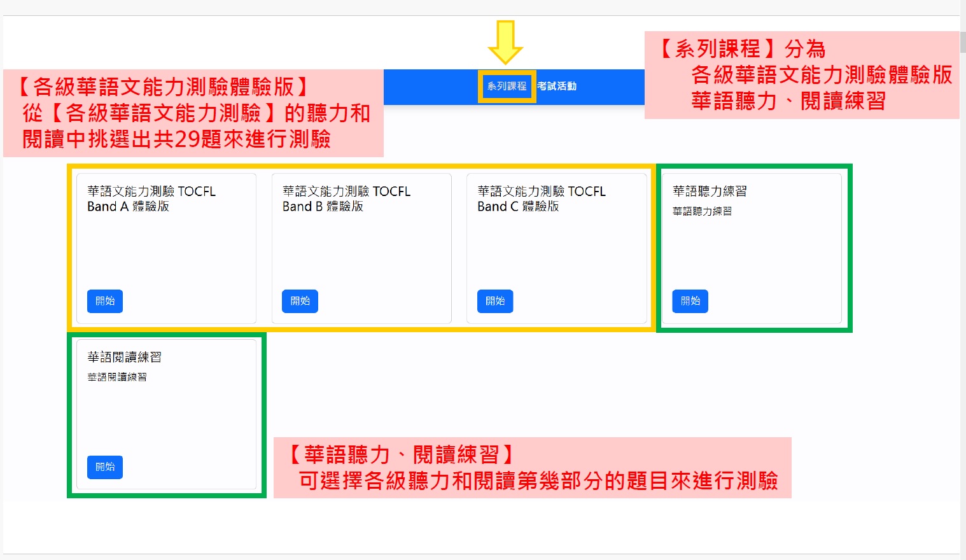Open the 系列課程 navigation tab
This screenshot has height=560, width=966.
507,86
